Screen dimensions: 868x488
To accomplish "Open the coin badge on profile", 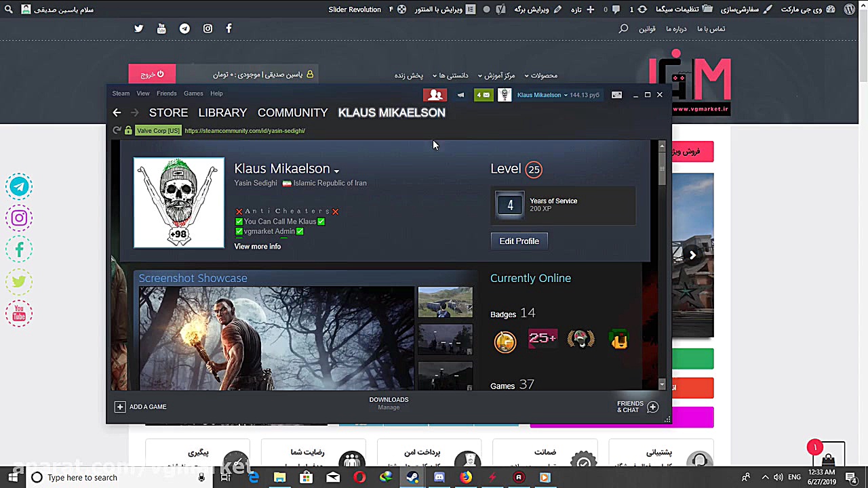I will click(x=505, y=341).
